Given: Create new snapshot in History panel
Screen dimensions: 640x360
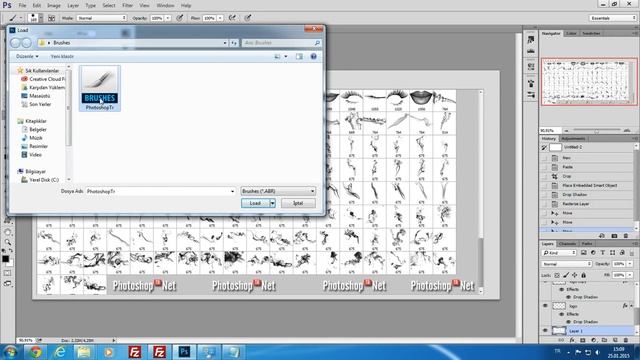Looking at the screenshot, I should [x=614, y=236].
